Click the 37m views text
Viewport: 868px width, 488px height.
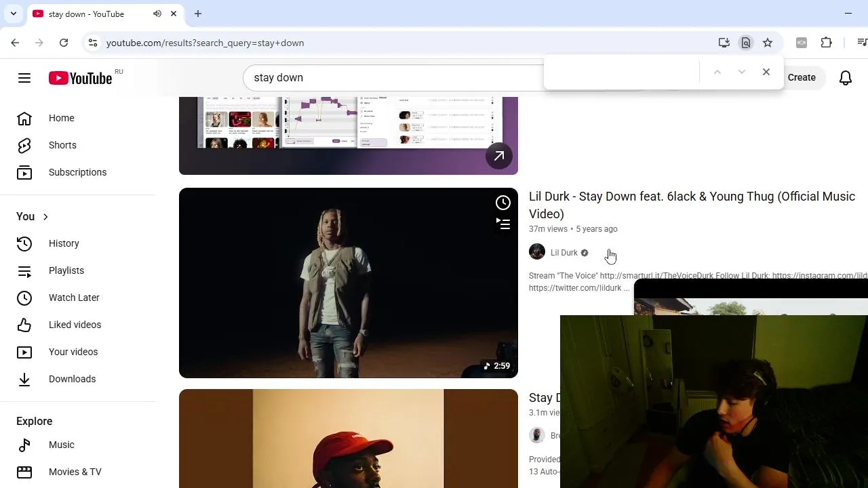click(x=548, y=229)
